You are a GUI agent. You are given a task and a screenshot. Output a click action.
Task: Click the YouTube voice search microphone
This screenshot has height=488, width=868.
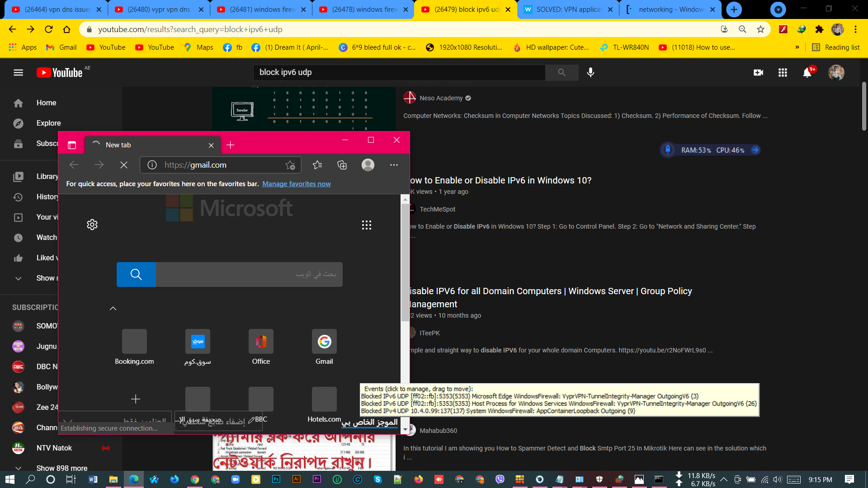point(590,72)
